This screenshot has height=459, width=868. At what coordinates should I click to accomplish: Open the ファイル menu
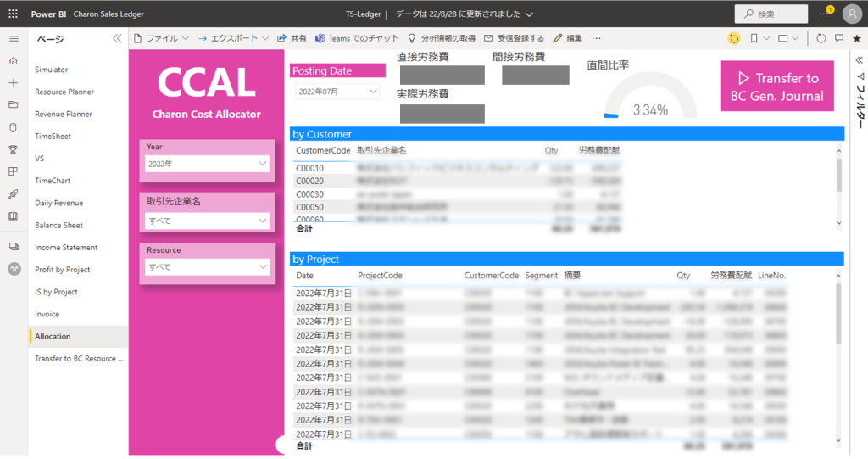(161, 38)
